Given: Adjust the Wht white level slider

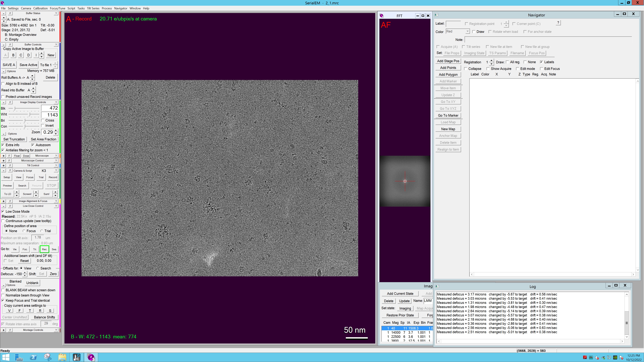Looking at the screenshot, I should point(24,114).
